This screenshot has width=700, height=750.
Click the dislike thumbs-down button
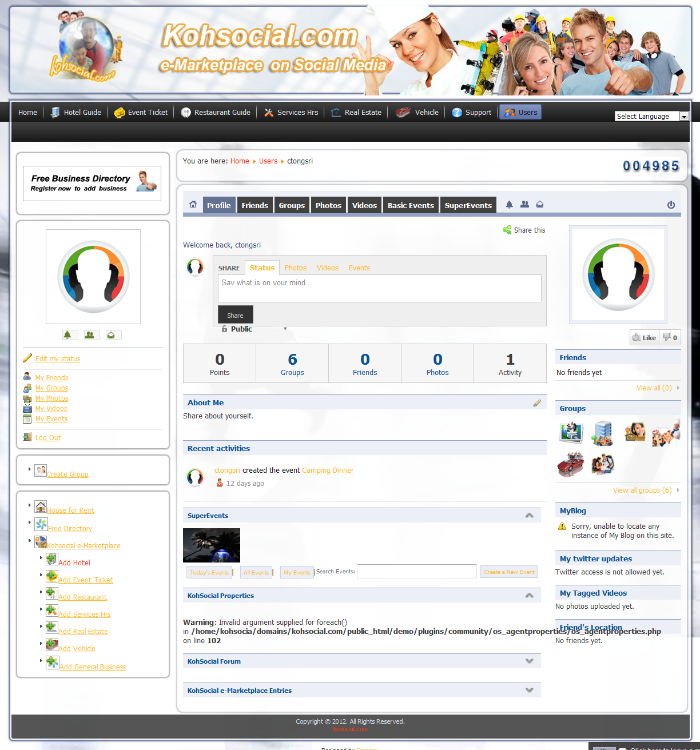pos(670,337)
